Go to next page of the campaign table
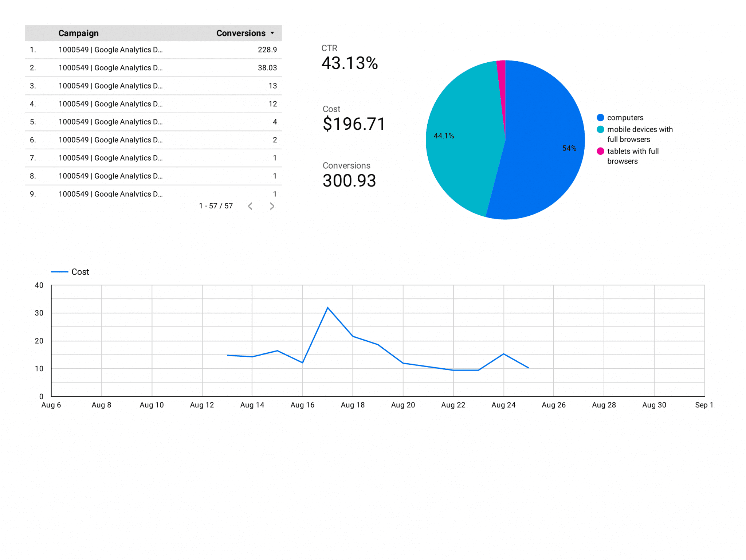Screen dimensions: 746x560 coord(272,206)
